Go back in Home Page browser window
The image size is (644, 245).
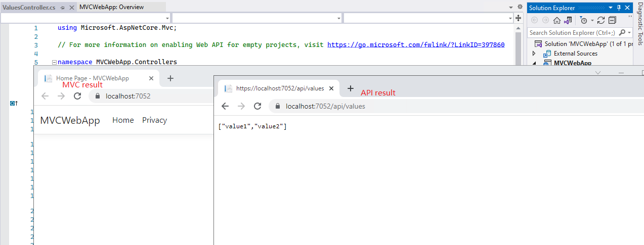pyautogui.click(x=45, y=96)
